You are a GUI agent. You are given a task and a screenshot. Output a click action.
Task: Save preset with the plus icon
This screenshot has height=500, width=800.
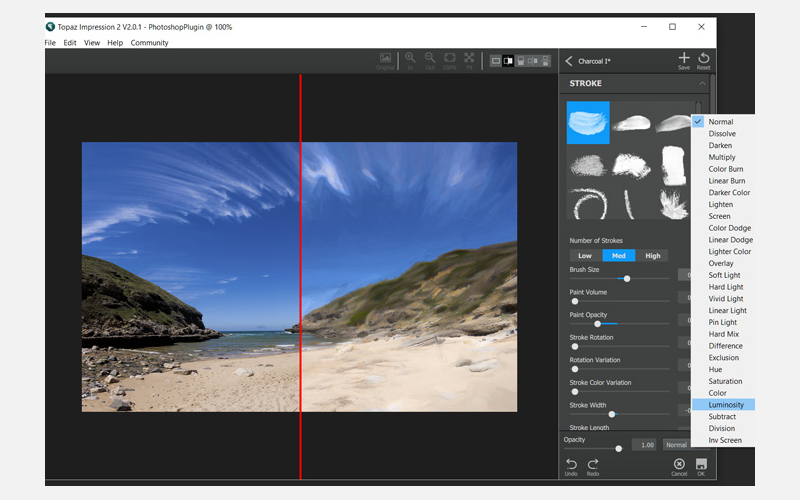[x=684, y=61]
